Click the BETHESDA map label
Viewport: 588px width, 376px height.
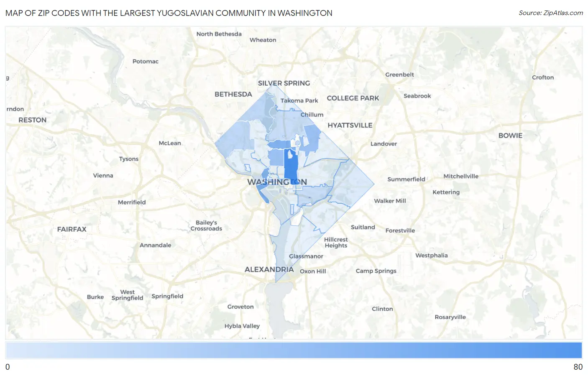coord(233,95)
